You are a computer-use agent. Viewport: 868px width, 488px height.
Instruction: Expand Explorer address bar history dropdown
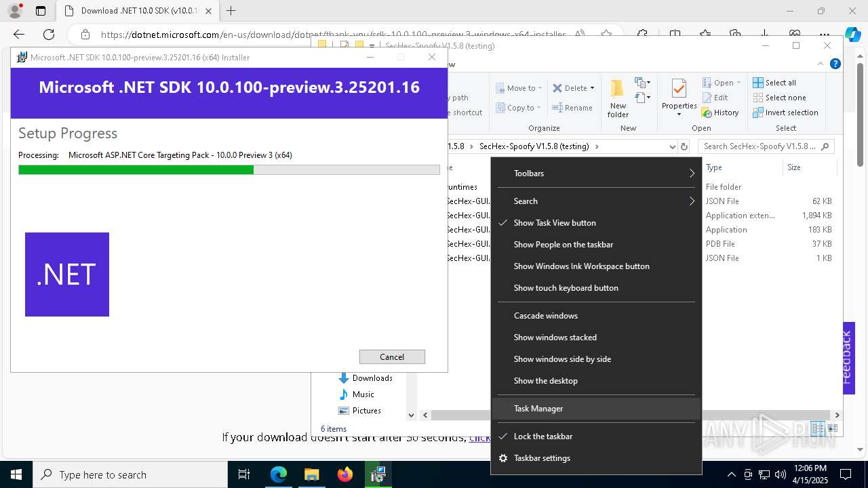[672, 146]
